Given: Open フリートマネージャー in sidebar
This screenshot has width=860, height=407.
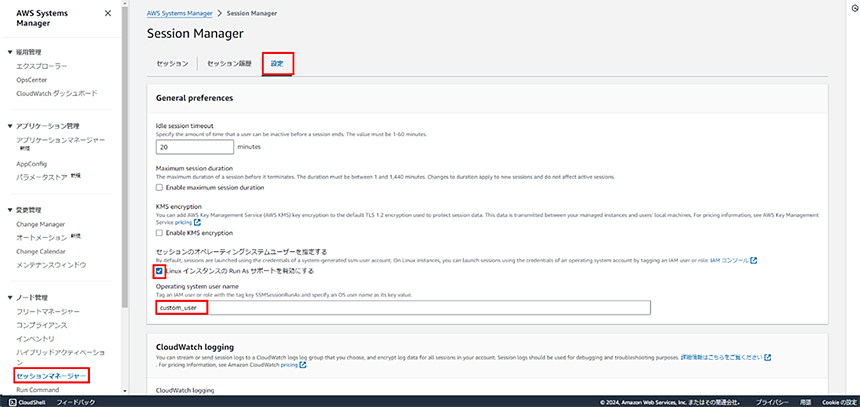Looking at the screenshot, I should 48,312.
